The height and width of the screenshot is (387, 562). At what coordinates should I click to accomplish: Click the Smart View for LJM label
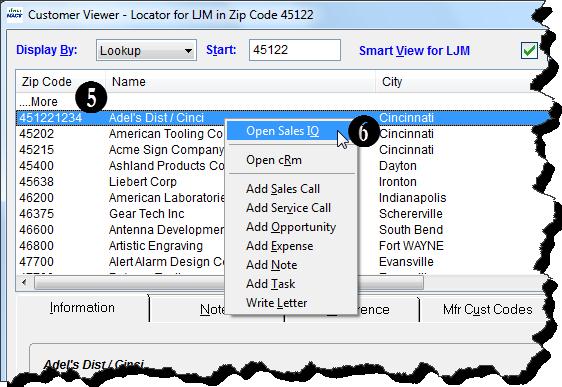[x=414, y=51]
